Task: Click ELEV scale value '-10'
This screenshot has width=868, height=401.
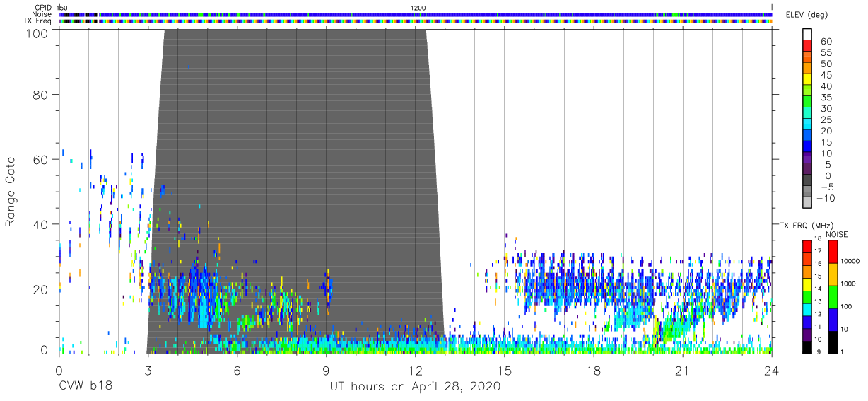Action: tap(826, 199)
